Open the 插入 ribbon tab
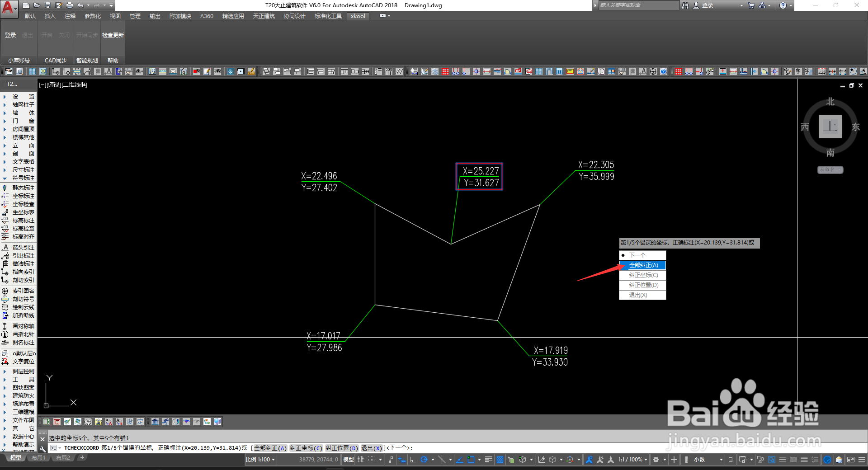 pos(50,16)
